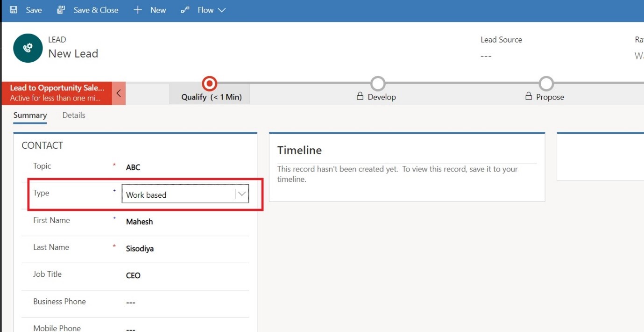Click the Last Name label
The width and height of the screenshot is (644, 332).
coord(51,247)
